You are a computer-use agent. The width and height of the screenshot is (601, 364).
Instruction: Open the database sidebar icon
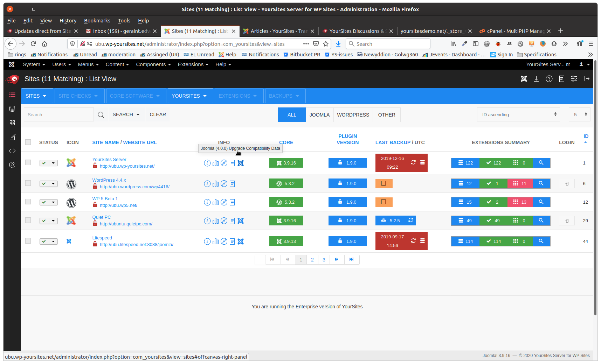click(12, 109)
